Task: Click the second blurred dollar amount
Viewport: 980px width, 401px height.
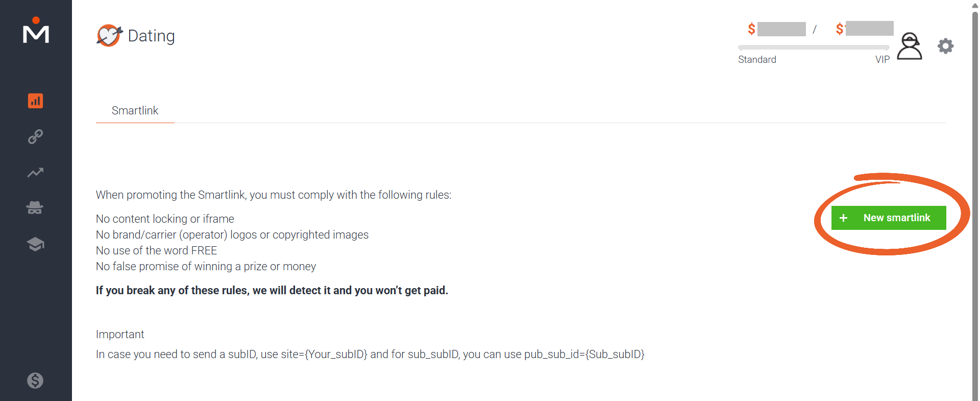Action: point(865,29)
